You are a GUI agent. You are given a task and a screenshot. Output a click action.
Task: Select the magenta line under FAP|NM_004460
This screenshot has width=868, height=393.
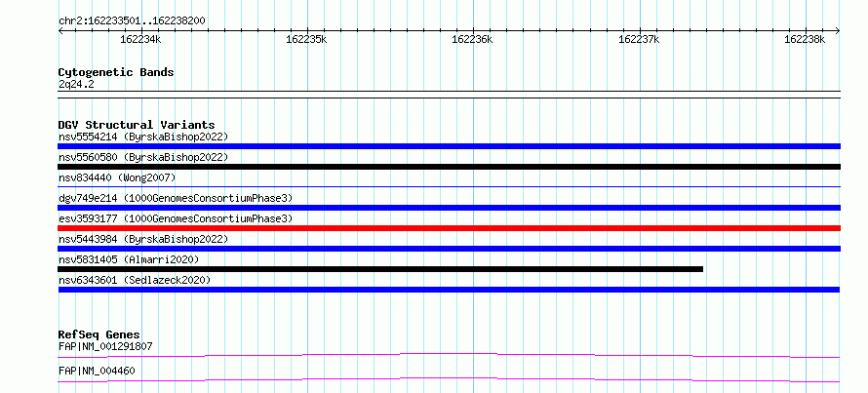tap(449, 379)
